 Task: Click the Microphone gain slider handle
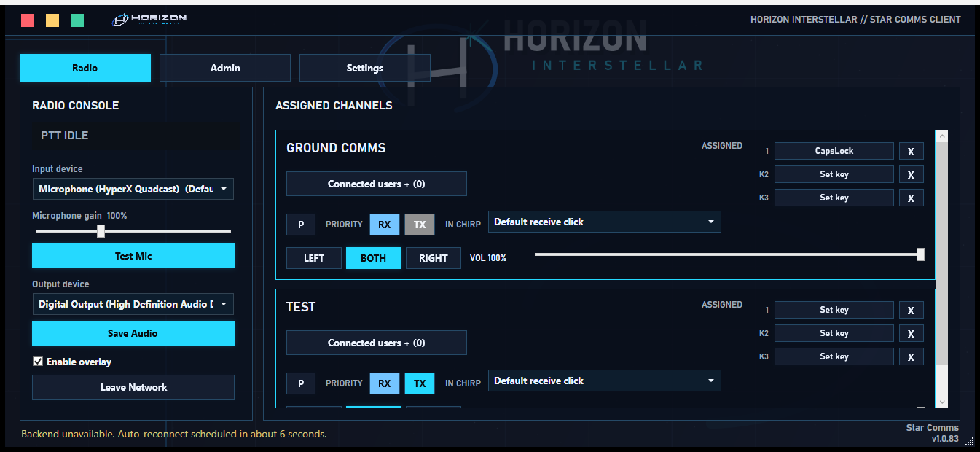click(x=101, y=231)
